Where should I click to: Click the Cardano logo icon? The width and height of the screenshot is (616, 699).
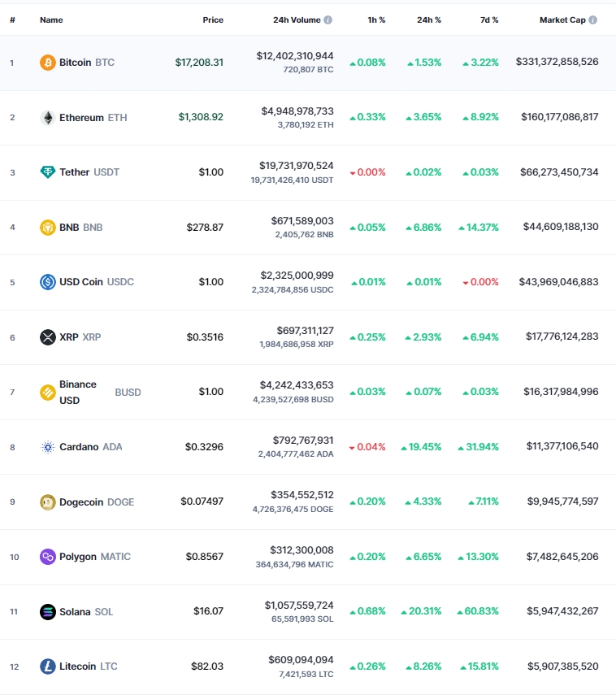(x=48, y=447)
